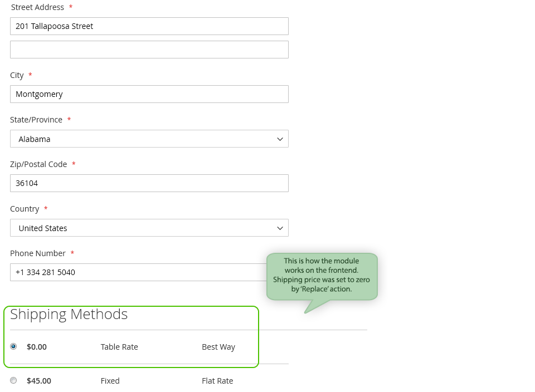This screenshot has width=535, height=392.
Task: Click the Fixed method name text
Action: coord(110,381)
